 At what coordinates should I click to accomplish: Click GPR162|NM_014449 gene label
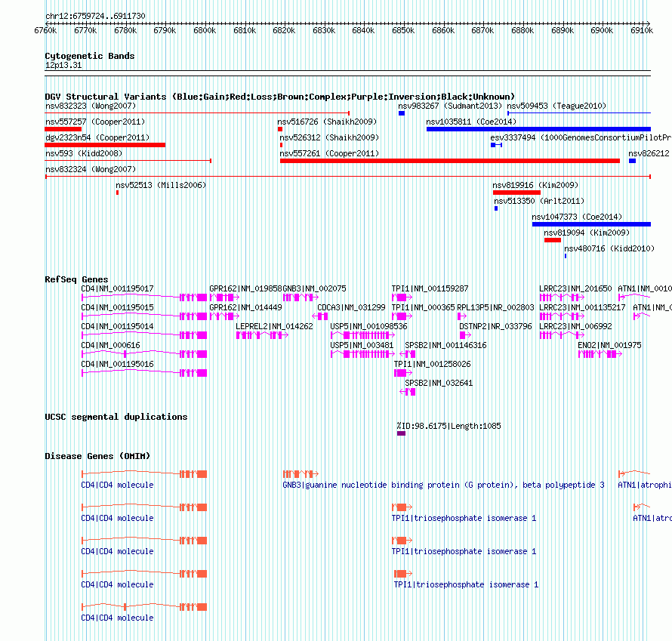click(x=245, y=307)
